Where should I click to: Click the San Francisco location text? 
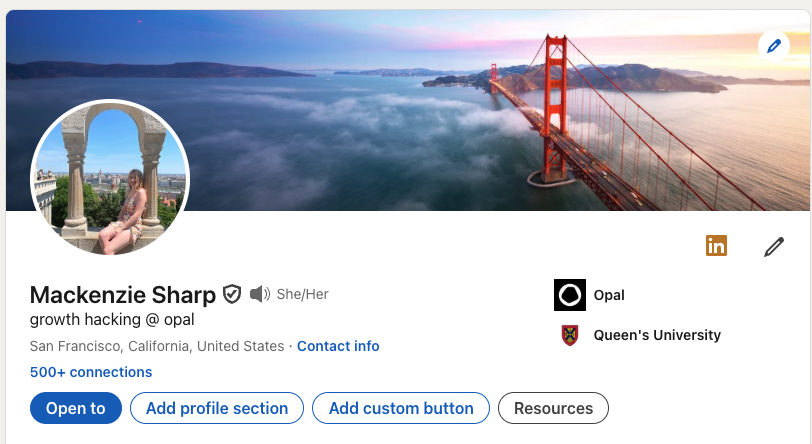pyautogui.click(x=157, y=346)
